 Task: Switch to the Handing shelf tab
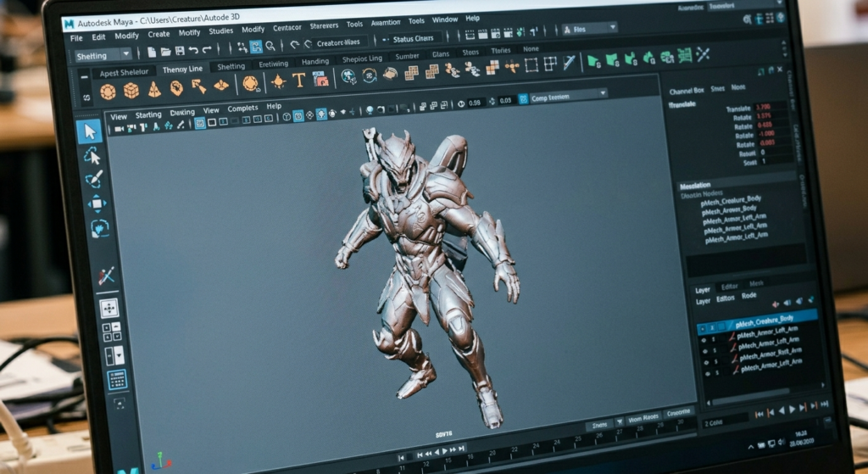coord(315,62)
